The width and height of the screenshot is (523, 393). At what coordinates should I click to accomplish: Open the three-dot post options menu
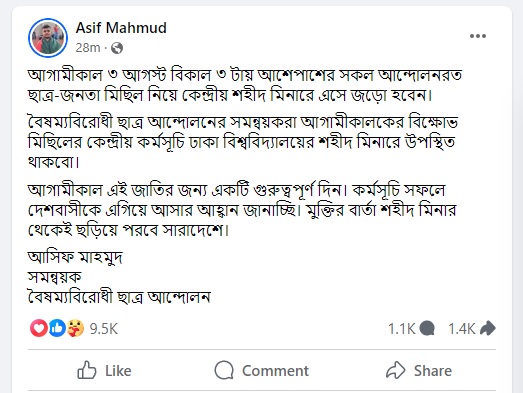478,36
